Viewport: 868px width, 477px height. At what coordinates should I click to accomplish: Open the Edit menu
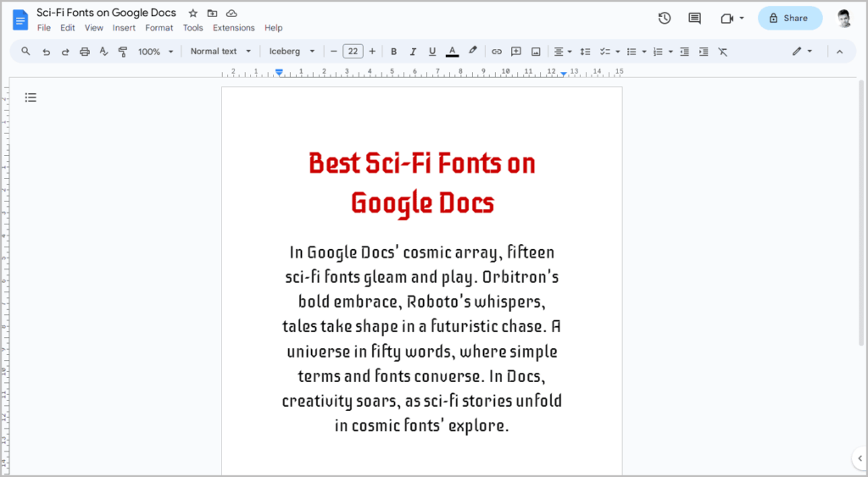[68, 28]
